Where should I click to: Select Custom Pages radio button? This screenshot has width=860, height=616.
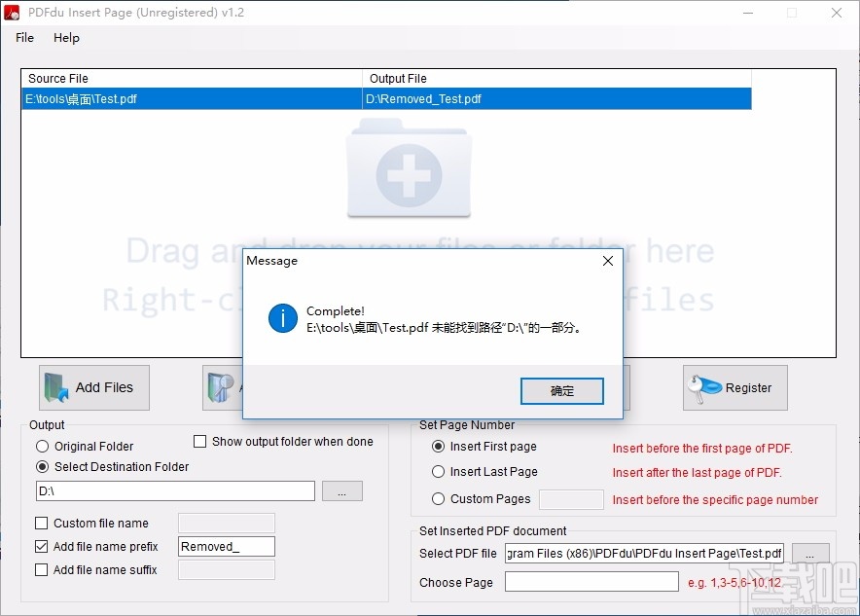click(x=438, y=498)
